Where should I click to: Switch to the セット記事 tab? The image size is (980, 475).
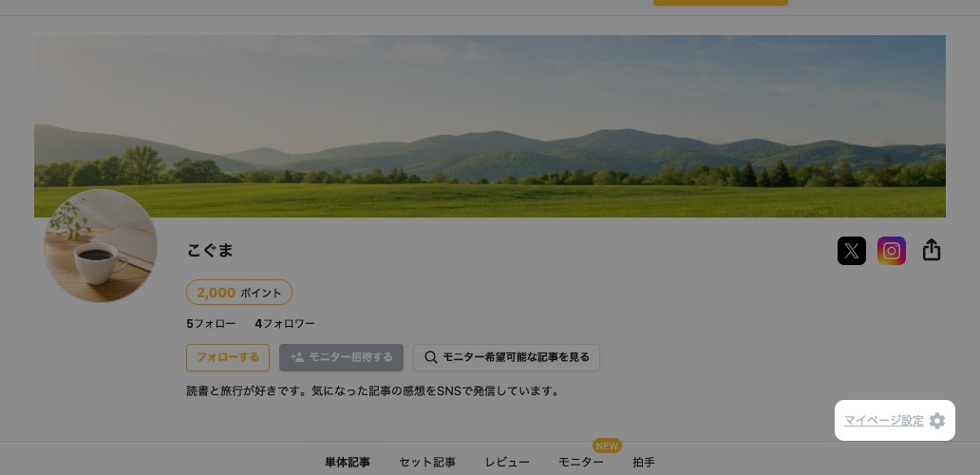click(427, 463)
